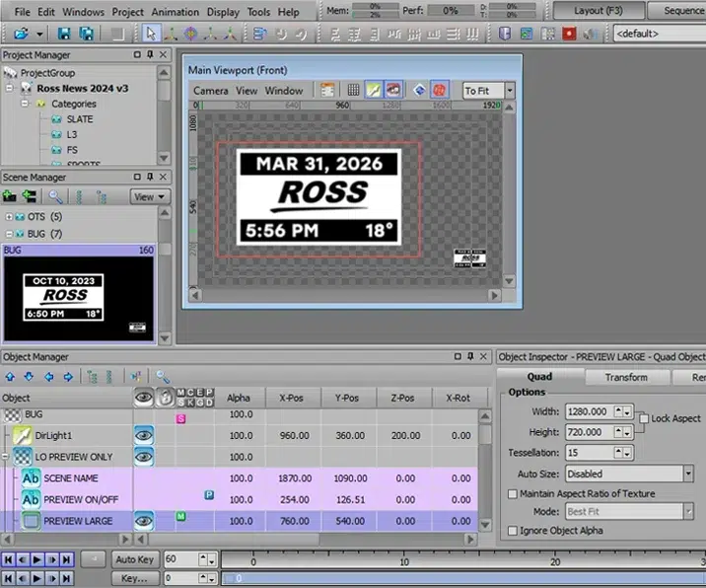Enable the Lock Aspect checkbox

click(644, 418)
